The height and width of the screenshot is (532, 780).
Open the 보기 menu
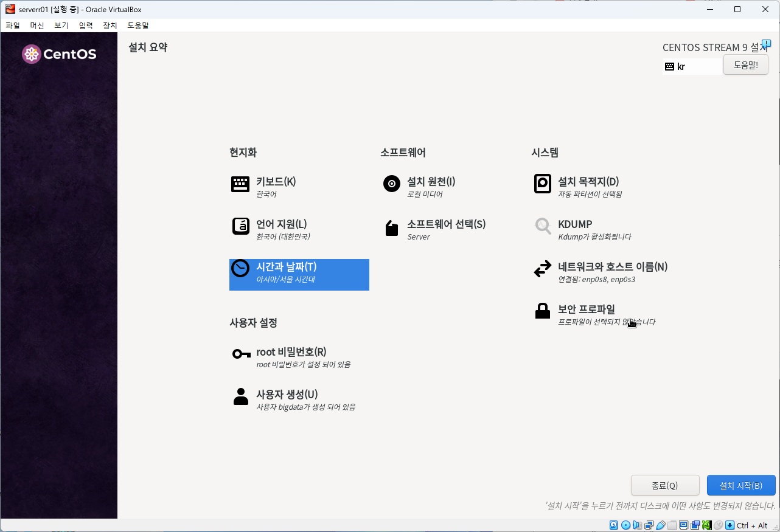[x=61, y=26]
